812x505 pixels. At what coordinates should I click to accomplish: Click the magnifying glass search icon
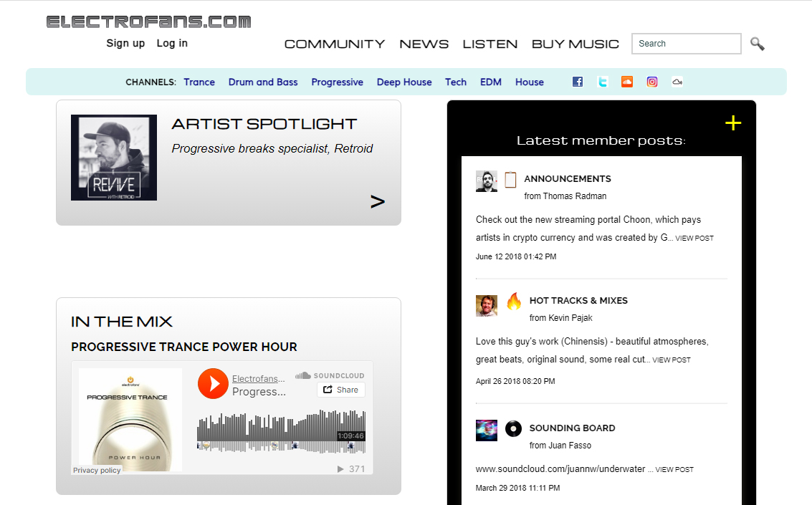pyautogui.click(x=757, y=44)
